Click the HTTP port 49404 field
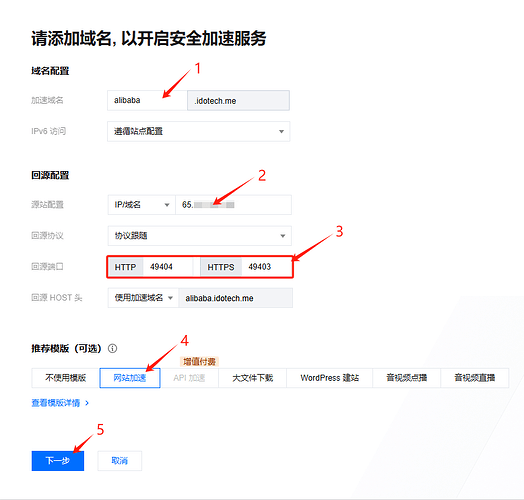The image size is (524, 500). [168, 267]
